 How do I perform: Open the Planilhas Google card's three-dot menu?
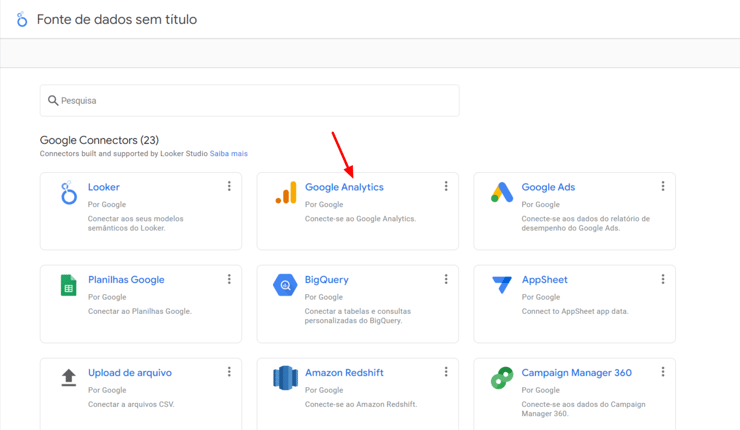(229, 279)
